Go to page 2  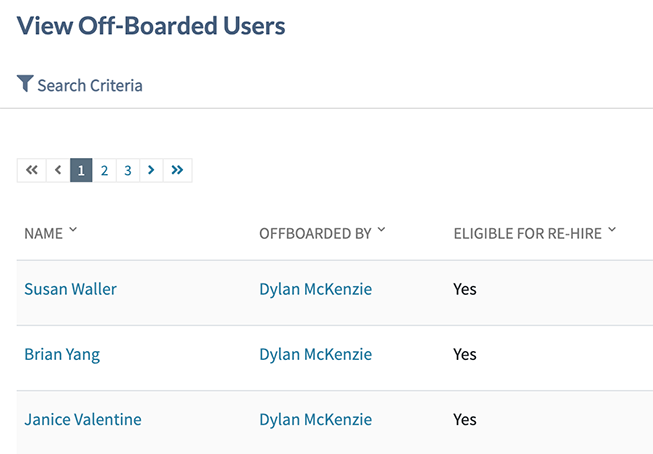pos(104,170)
